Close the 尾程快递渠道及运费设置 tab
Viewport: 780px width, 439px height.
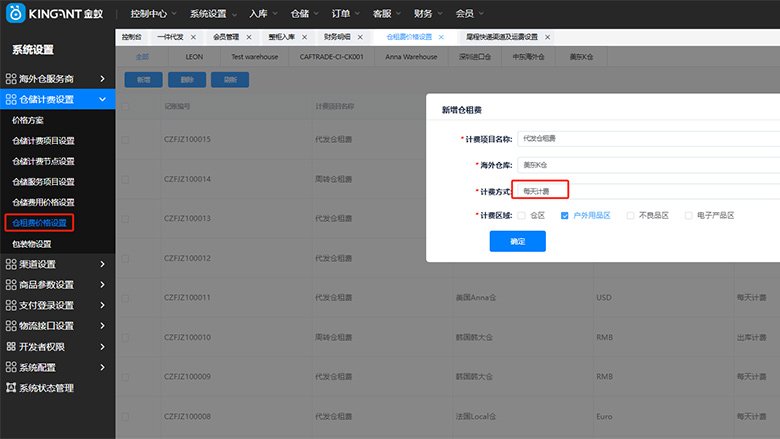[x=547, y=37]
